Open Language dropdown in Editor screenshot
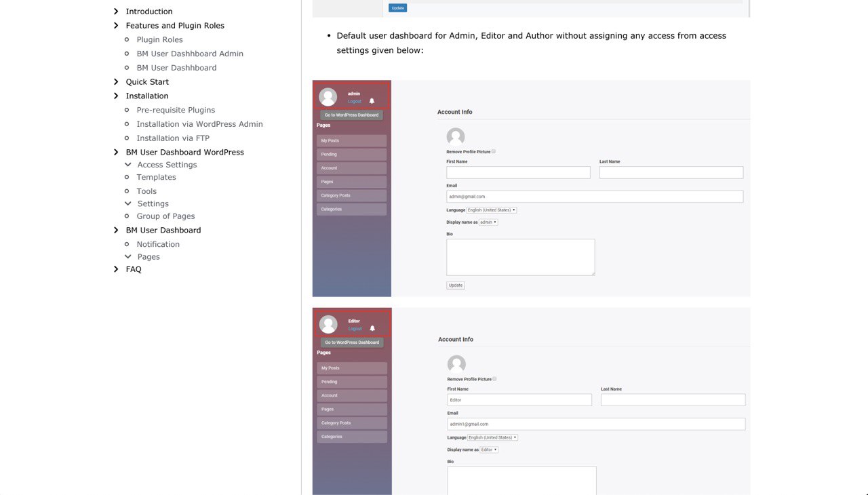The image size is (868, 495). point(493,437)
